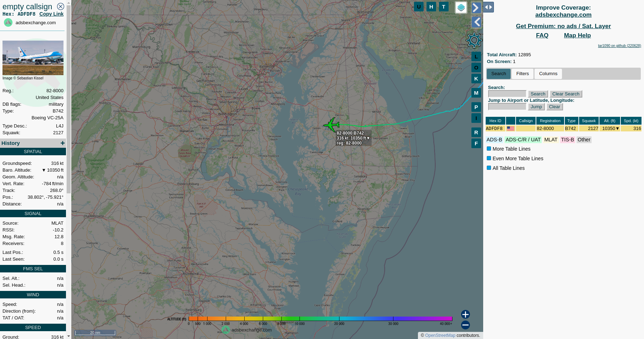This screenshot has width=644, height=339.
Task: Click the U map button
Action: coord(419,7)
